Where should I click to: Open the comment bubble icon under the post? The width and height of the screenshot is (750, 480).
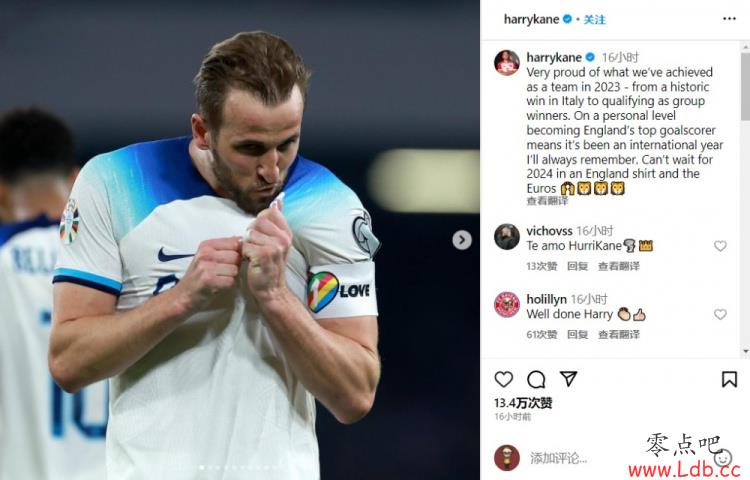coord(536,380)
